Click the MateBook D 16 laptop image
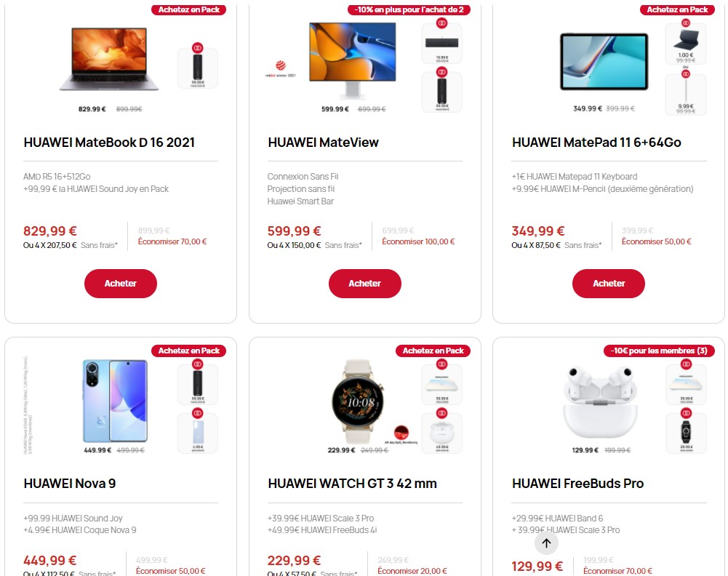The height and width of the screenshot is (576, 728). (109, 59)
